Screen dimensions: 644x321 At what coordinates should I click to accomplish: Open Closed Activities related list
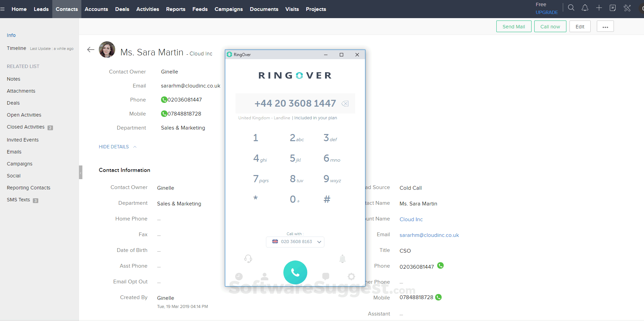click(26, 127)
